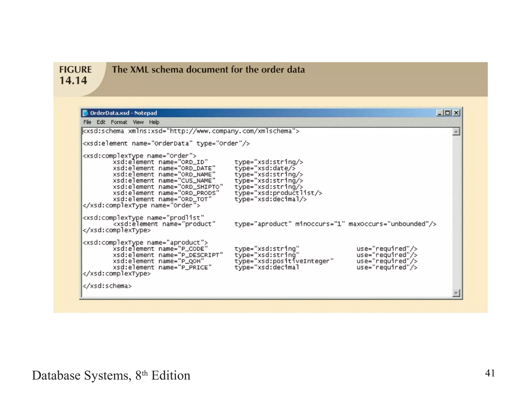Open the View menu in Notepad
Screen dimensions: 532x399
pos(138,122)
